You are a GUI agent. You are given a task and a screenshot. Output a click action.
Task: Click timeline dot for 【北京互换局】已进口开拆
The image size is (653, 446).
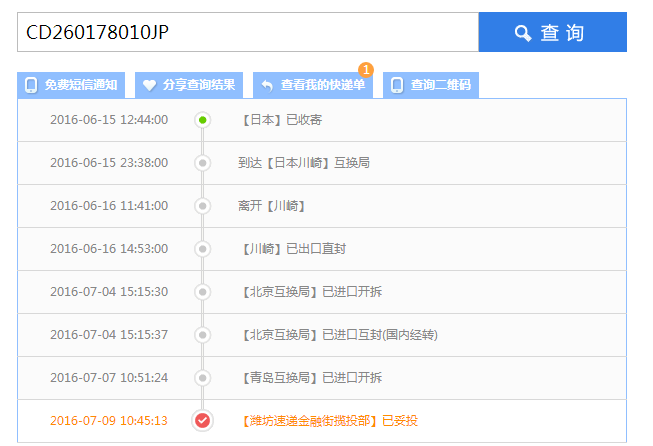tap(202, 292)
